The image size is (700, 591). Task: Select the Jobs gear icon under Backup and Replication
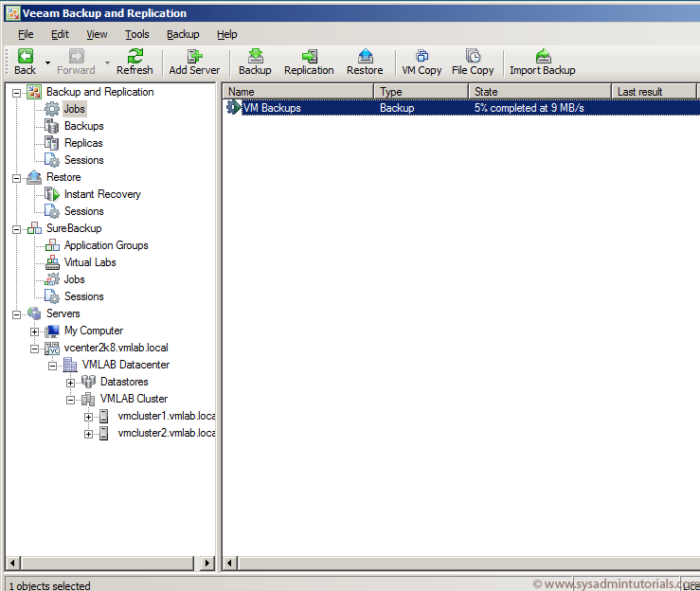(52, 109)
